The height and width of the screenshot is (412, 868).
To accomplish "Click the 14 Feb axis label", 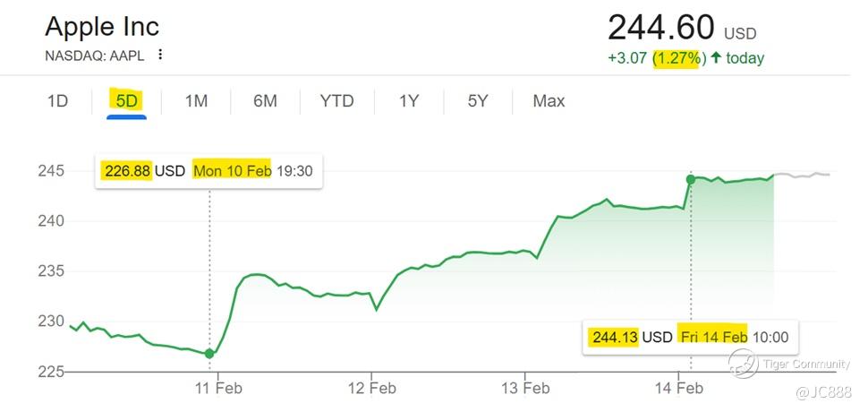I will coord(678,388).
